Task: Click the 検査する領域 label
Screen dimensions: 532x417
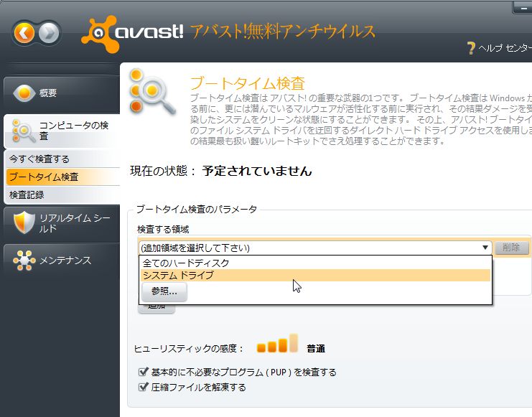Action: pyautogui.click(x=163, y=230)
